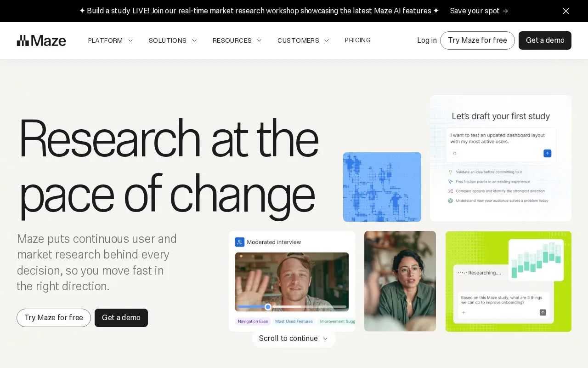Open the Pricing page from the nav
Image resolution: width=588 pixels, height=368 pixels.
(x=358, y=40)
